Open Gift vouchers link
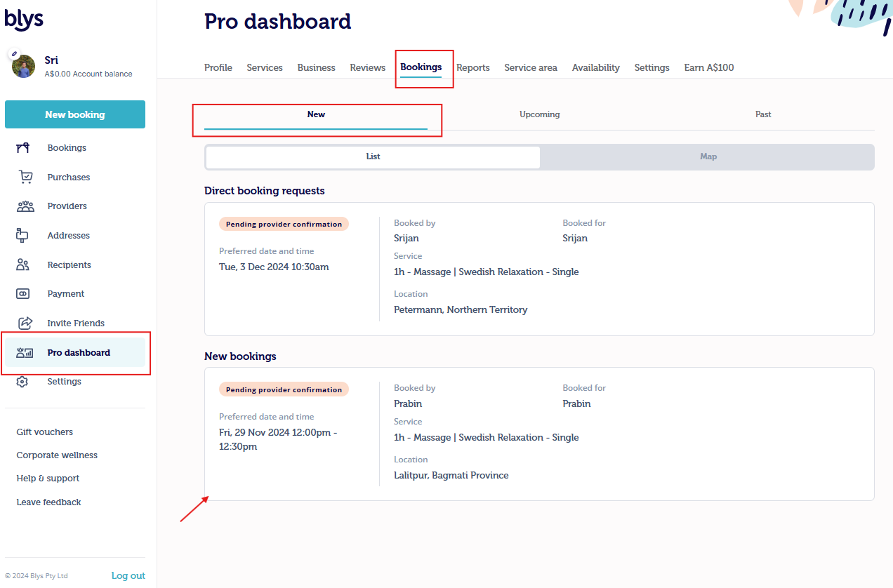Screen dimensions: 893x588 click(45, 432)
